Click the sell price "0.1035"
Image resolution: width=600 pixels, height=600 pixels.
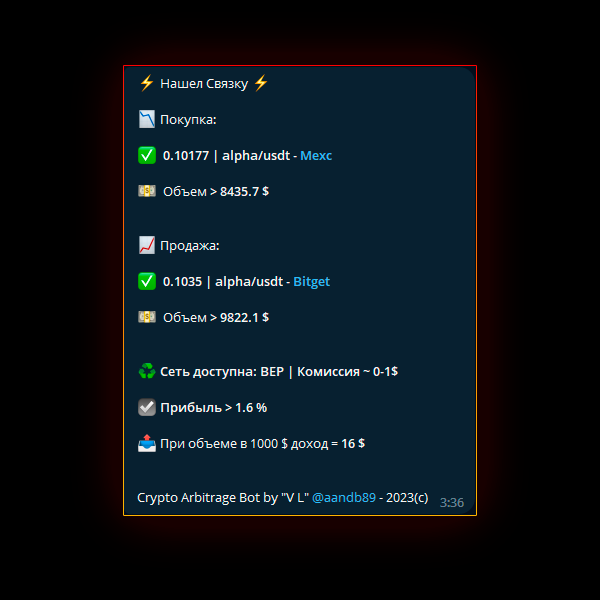182,282
